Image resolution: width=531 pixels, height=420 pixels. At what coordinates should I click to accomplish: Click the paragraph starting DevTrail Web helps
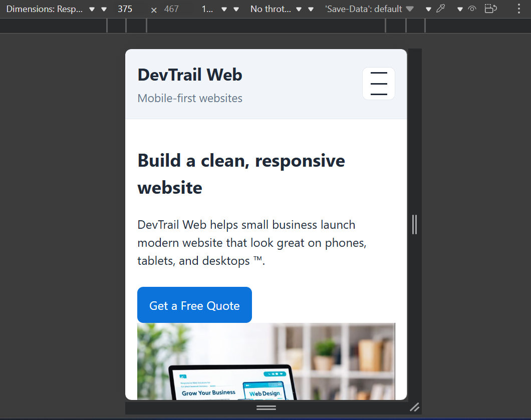tap(252, 243)
